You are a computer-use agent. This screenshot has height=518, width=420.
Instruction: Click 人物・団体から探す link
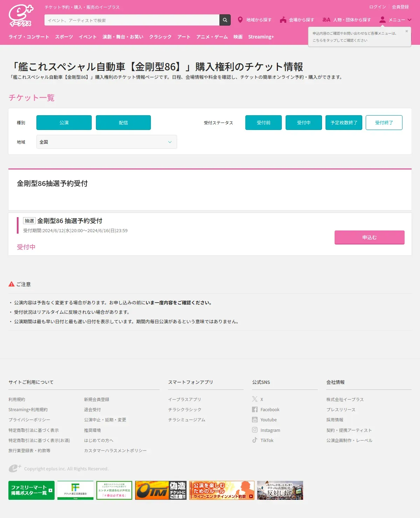352,20
